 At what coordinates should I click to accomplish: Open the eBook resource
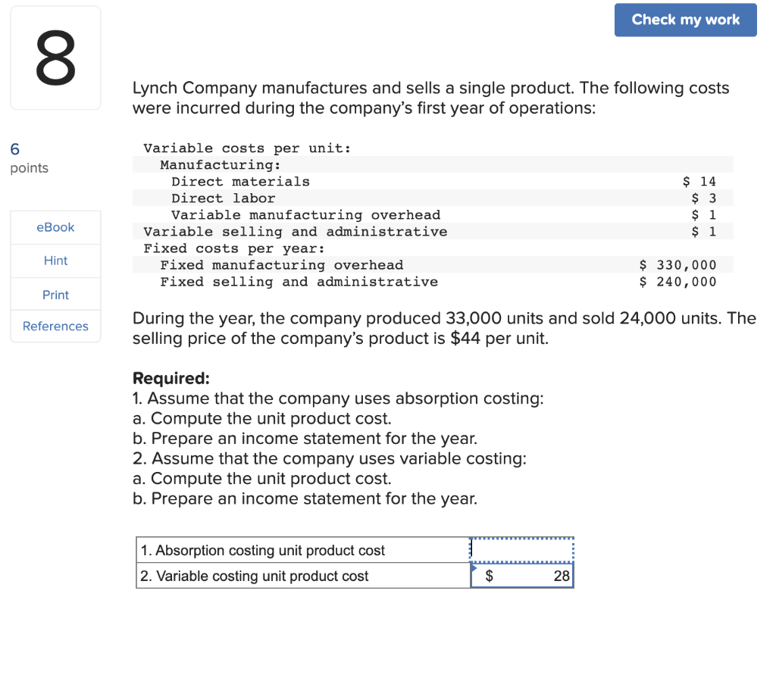(x=55, y=227)
